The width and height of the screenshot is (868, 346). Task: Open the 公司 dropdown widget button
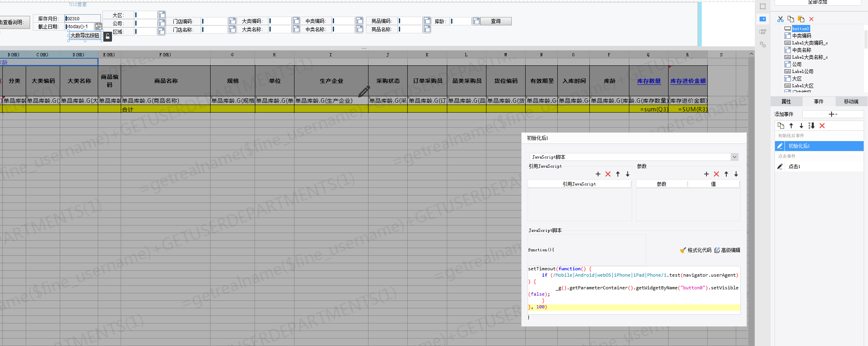[x=161, y=23]
